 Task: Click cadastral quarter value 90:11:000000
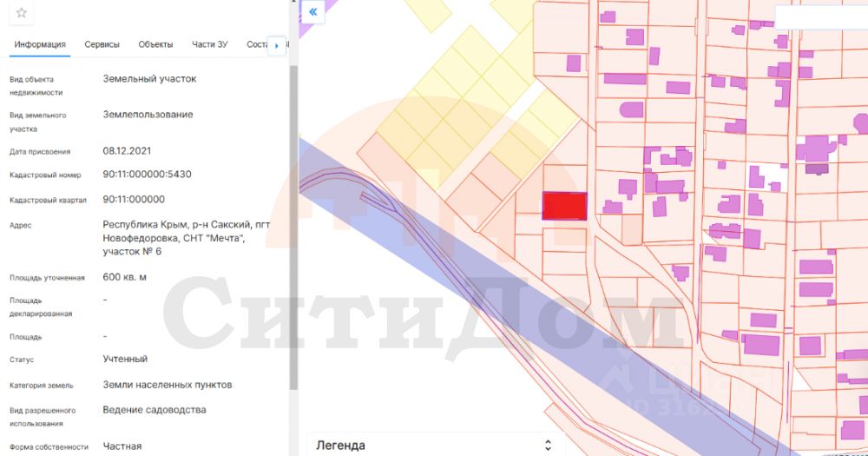pyautogui.click(x=134, y=199)
